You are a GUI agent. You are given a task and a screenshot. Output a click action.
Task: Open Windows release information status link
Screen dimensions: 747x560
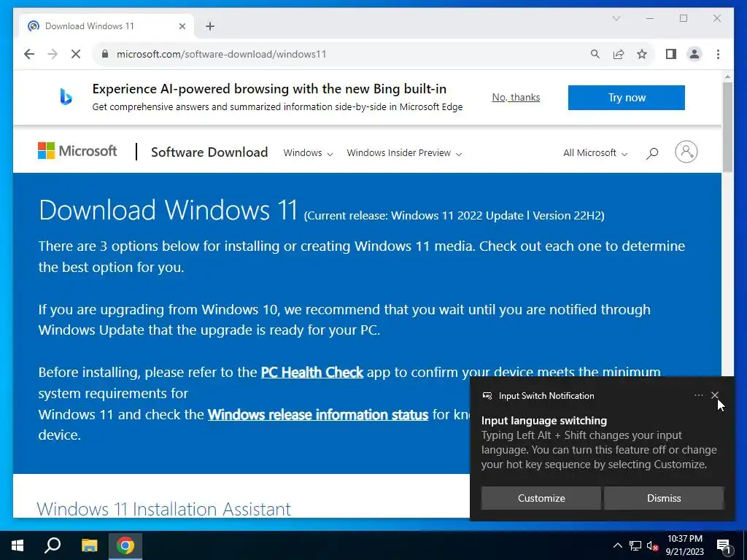click(318, 415)
